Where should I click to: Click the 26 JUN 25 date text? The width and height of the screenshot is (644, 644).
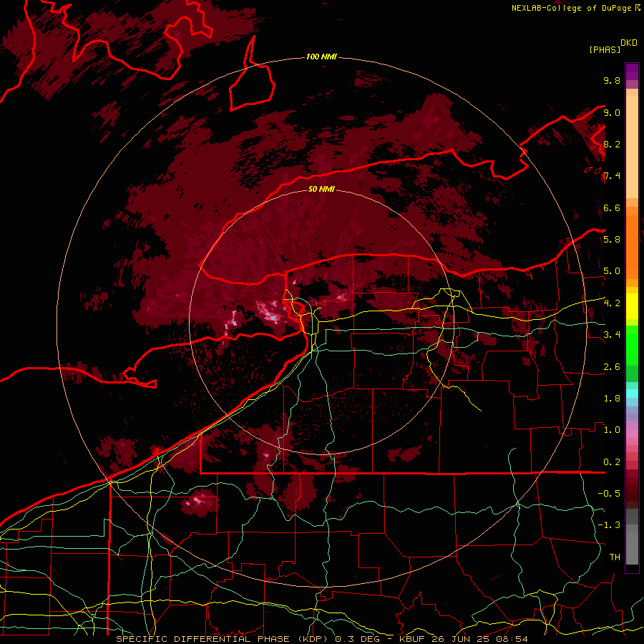click(x=459, y=639)
